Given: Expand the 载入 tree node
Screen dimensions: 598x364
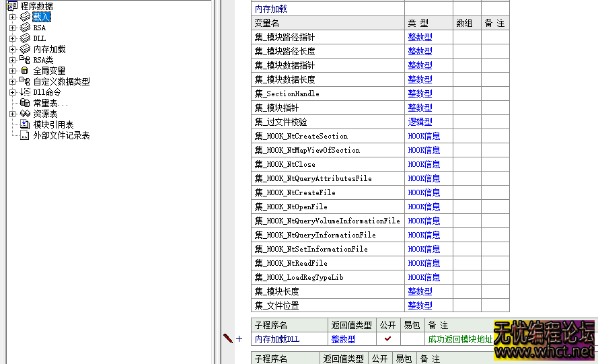Looking at the screenshot, I should (12, 17).
